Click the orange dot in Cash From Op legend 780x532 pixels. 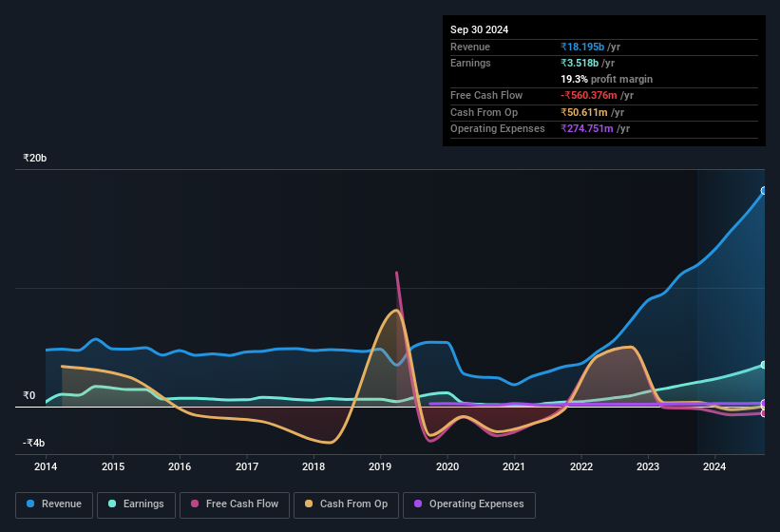click(x=309, y=503)
